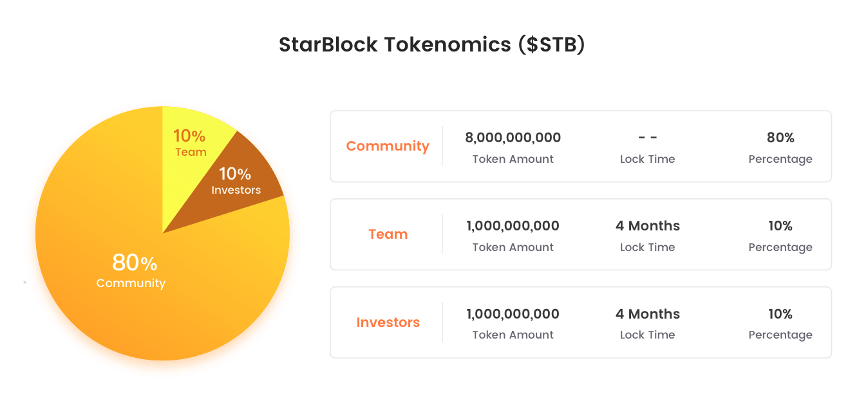Select the Community row heading

point(388,146)
